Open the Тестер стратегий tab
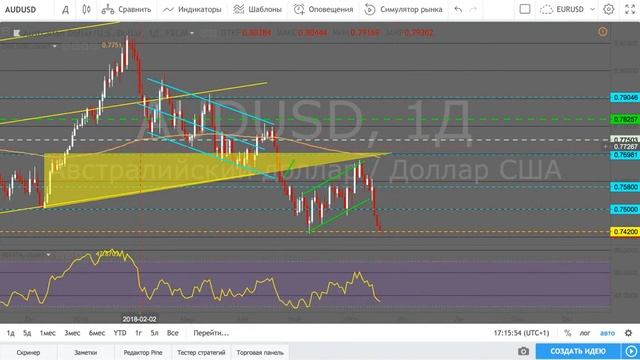The image size is (640, 360). tap(201, 352)
